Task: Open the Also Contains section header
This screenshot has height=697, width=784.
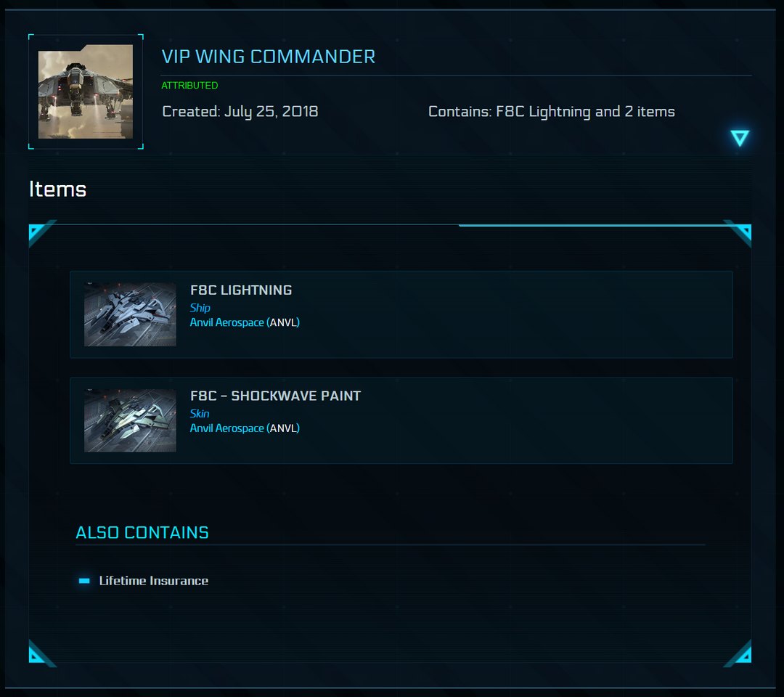Action: 142,532
